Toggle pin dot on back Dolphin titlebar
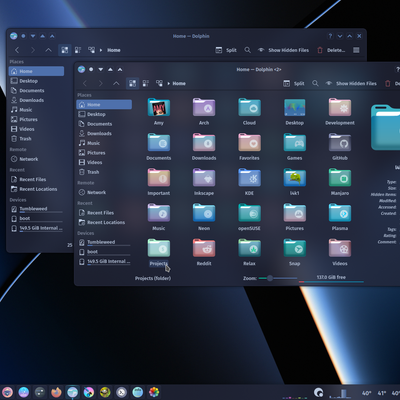Image resolution: width=400 pixels, height=400 pixels. pos(23,36)
